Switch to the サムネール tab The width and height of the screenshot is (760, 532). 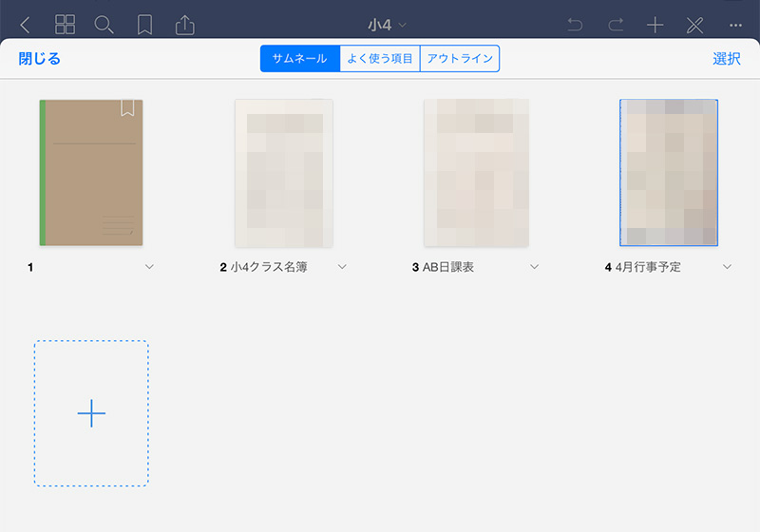point(300,59)
